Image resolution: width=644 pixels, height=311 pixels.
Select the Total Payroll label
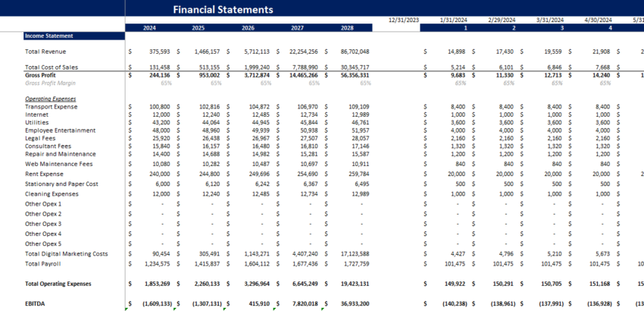point(42,264)
